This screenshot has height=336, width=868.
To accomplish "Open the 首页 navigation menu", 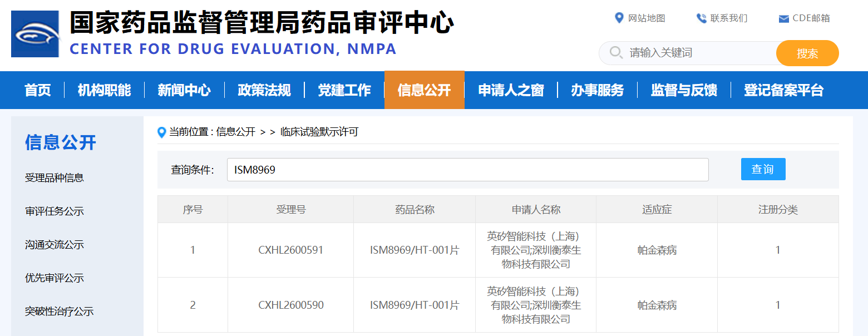I will tap(38, 90).
